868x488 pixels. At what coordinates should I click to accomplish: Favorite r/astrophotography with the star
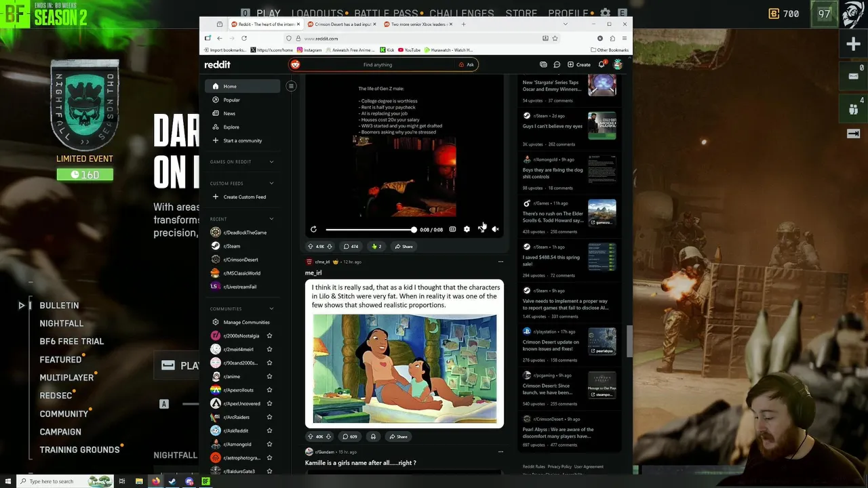pyautogui.click(x=269, y=457)
